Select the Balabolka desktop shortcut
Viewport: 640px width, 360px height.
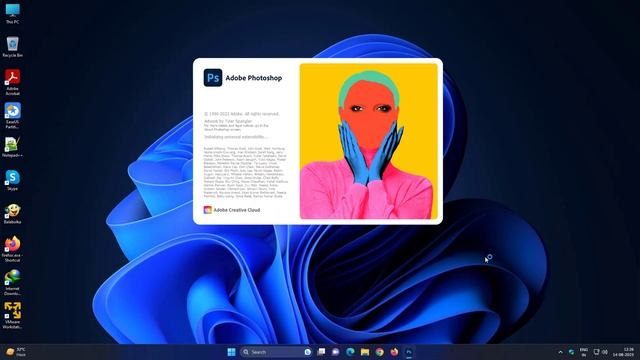pyautogui.click(x=12, y=214)
